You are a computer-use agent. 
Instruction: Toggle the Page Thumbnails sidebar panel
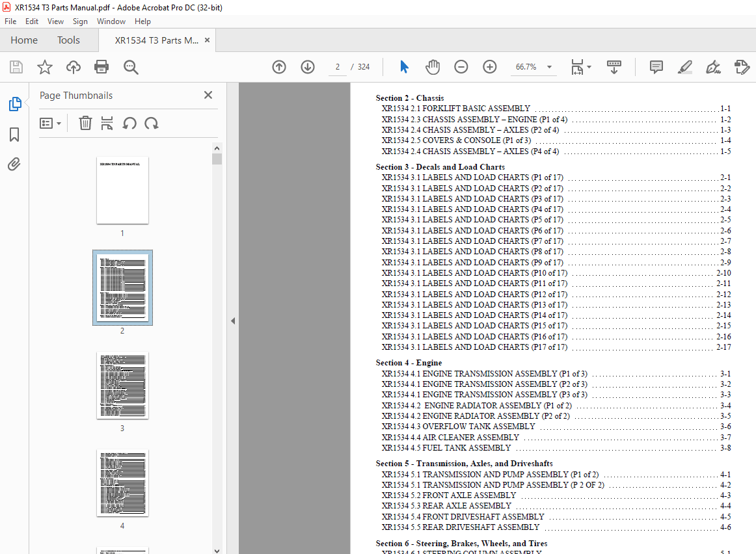pos(14,104)
